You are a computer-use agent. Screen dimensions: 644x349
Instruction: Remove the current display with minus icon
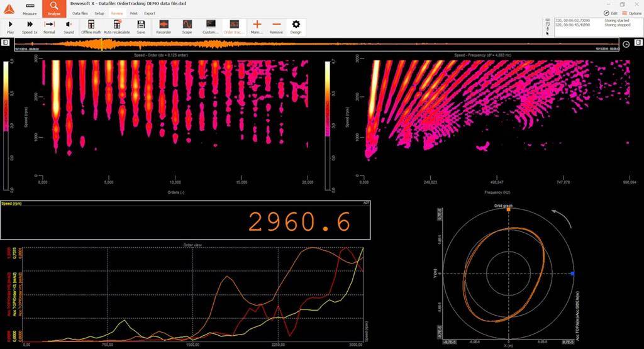point(276,26)
